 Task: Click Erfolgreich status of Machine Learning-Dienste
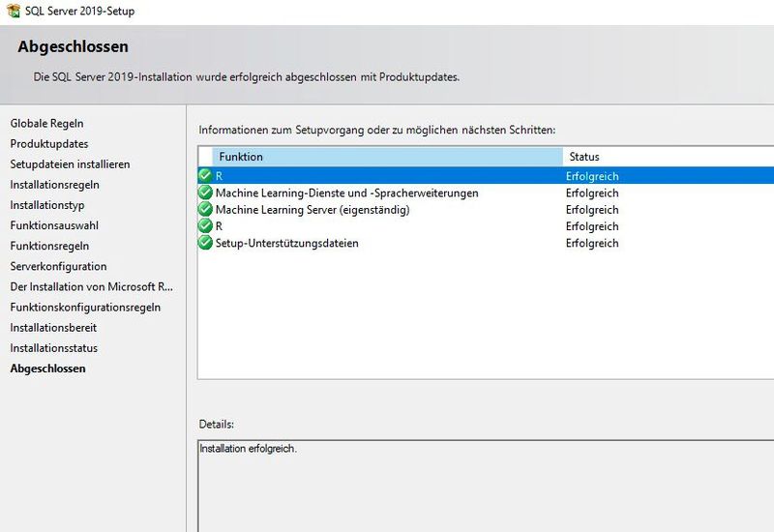tap(592, 192)
